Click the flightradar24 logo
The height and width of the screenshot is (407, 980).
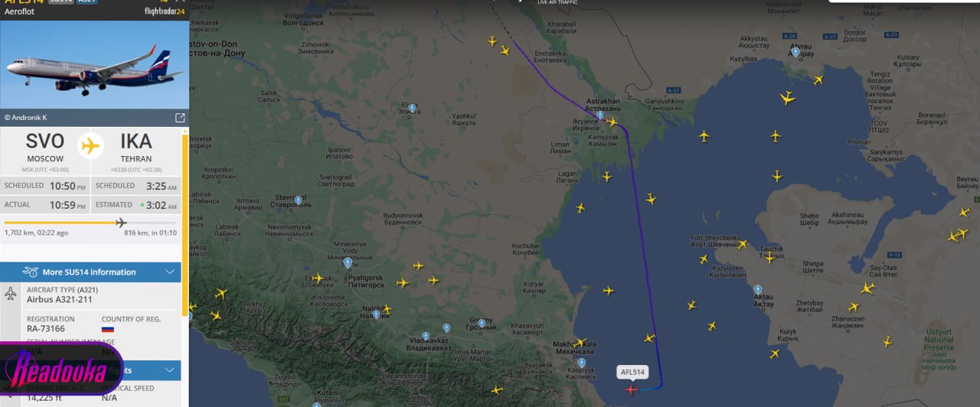165,11
